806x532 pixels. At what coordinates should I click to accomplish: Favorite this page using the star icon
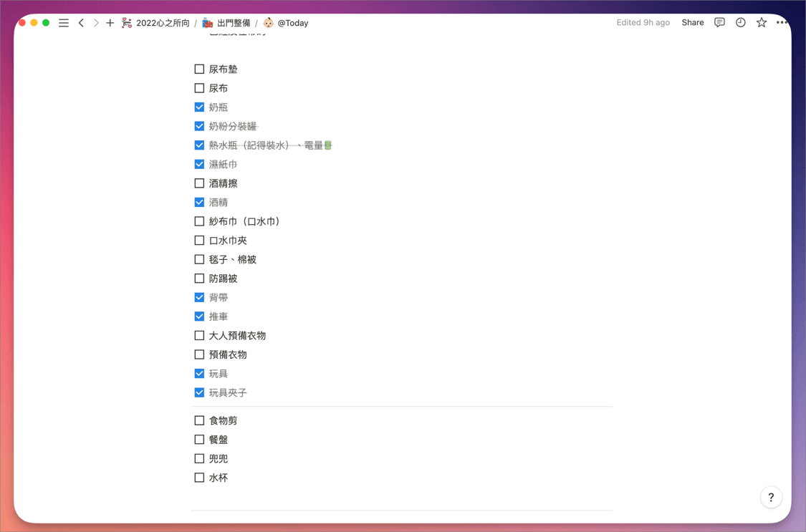[761, 22]
